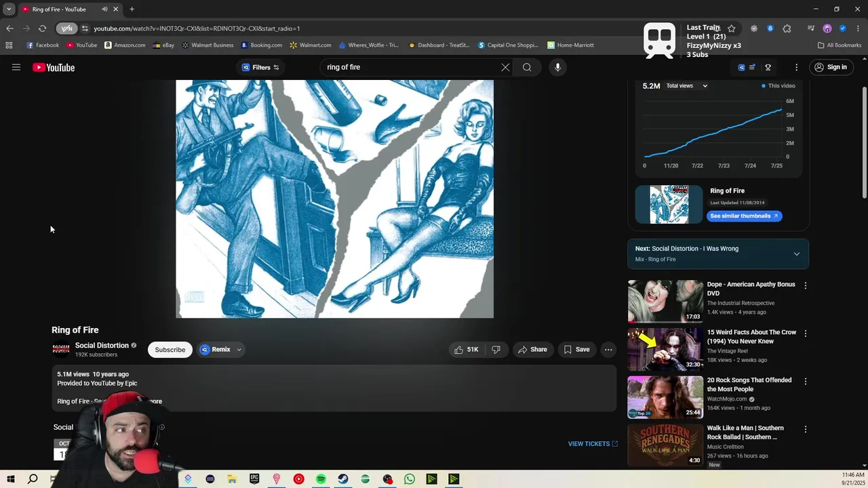The image size is (868, 488).
Task: Go back in browser history
Action: [x=9, y=28]
